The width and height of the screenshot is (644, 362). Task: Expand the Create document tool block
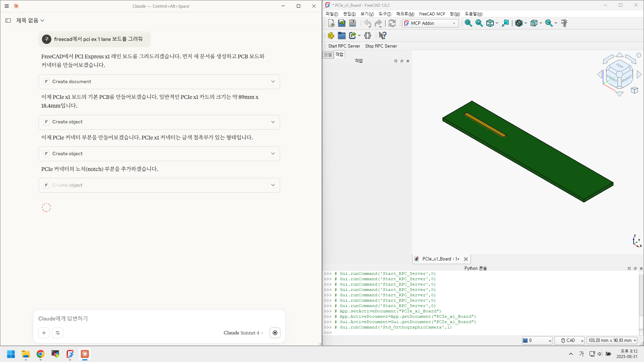pos(273,81)
